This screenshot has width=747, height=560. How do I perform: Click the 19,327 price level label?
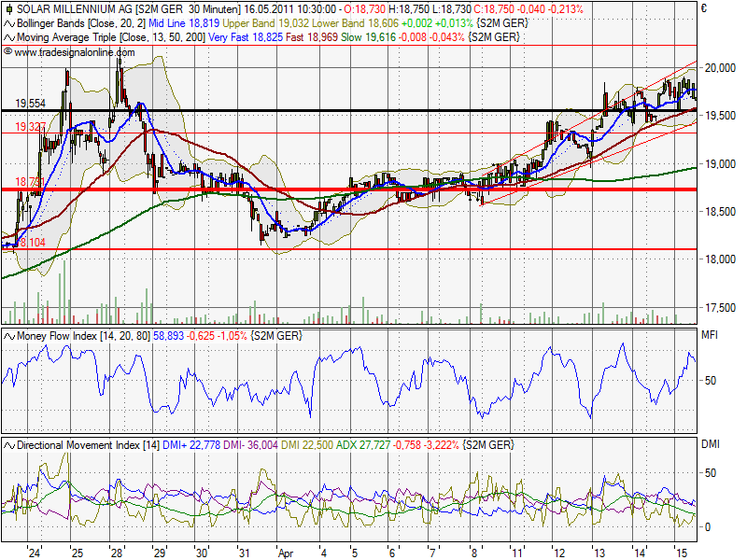pos(30,127)
